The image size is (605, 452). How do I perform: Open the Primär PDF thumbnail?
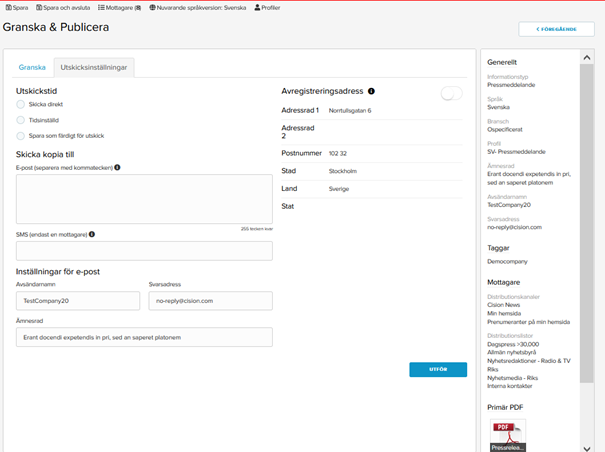508,435
